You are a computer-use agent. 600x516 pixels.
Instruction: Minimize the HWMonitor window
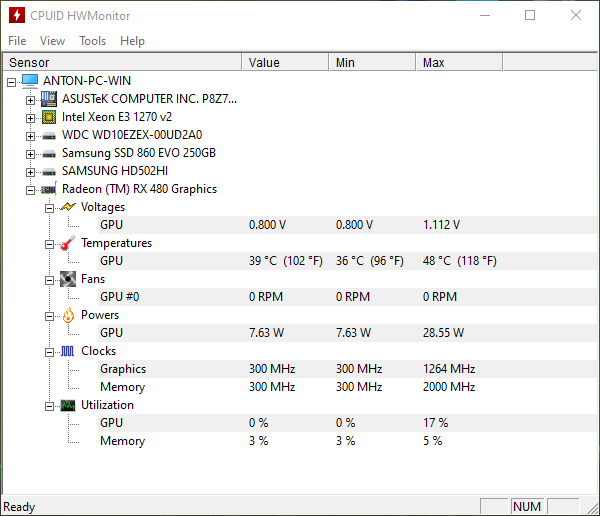coord(485,15)
